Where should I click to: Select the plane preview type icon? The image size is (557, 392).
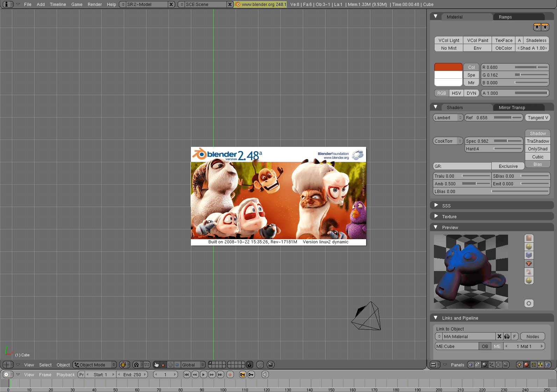[x=529, y=238]
